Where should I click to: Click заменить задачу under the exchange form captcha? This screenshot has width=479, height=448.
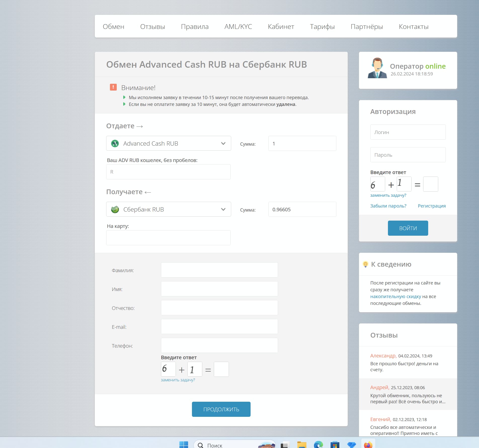coord(178,380)
